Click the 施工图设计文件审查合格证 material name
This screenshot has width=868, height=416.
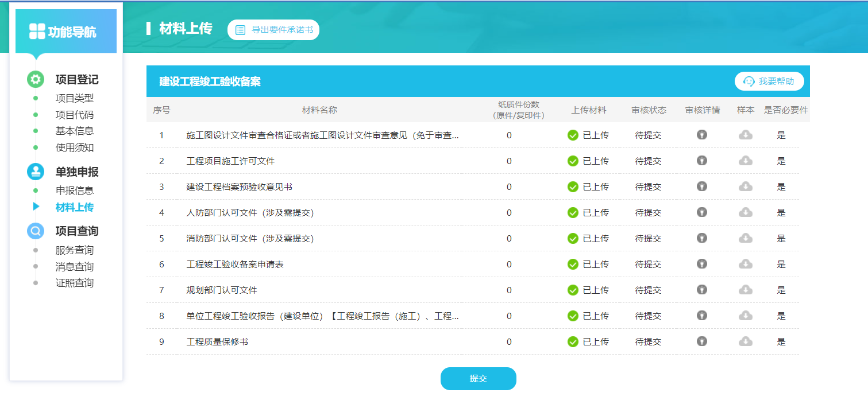(x=322, y=135)
